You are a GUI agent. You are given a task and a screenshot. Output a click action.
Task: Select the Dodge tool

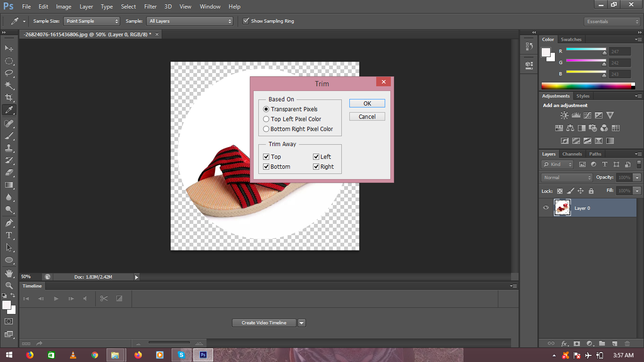(9, 209)
